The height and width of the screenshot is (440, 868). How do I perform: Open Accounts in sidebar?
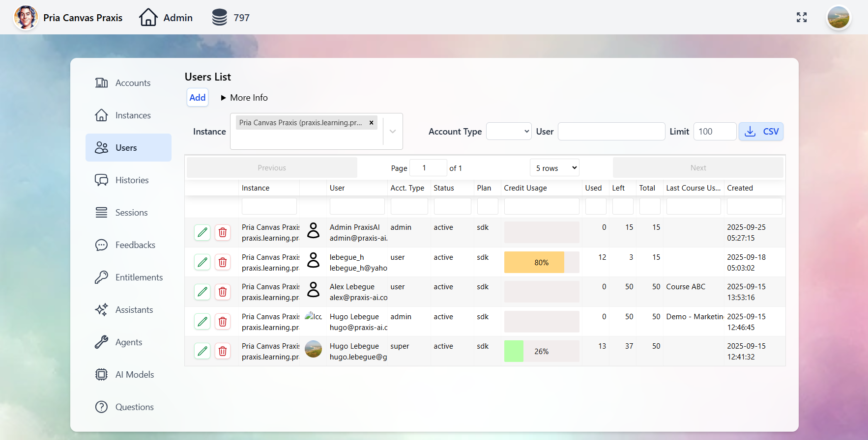(x=128, y=83)
